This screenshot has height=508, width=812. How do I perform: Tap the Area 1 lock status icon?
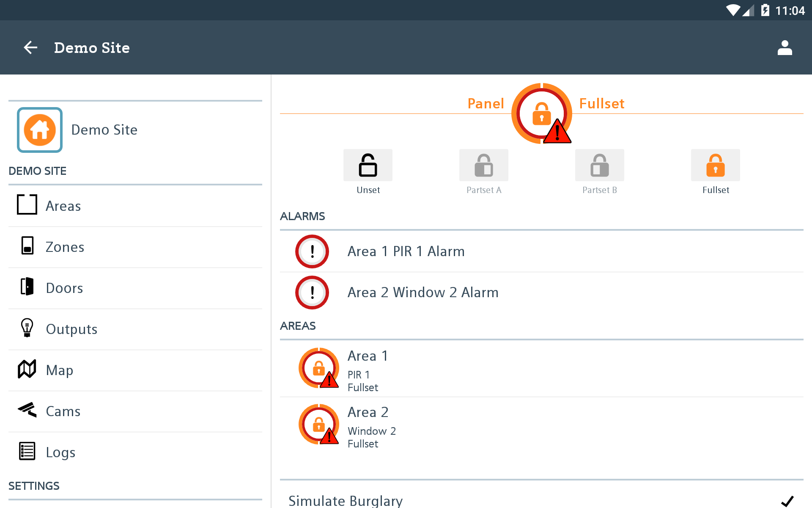click(x=319, y=368)
